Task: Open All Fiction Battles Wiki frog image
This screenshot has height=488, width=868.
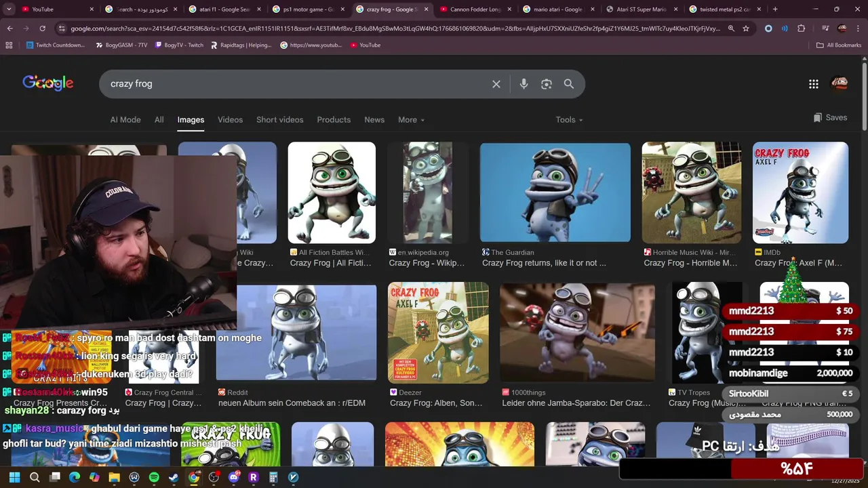Action: coord(332,192)
